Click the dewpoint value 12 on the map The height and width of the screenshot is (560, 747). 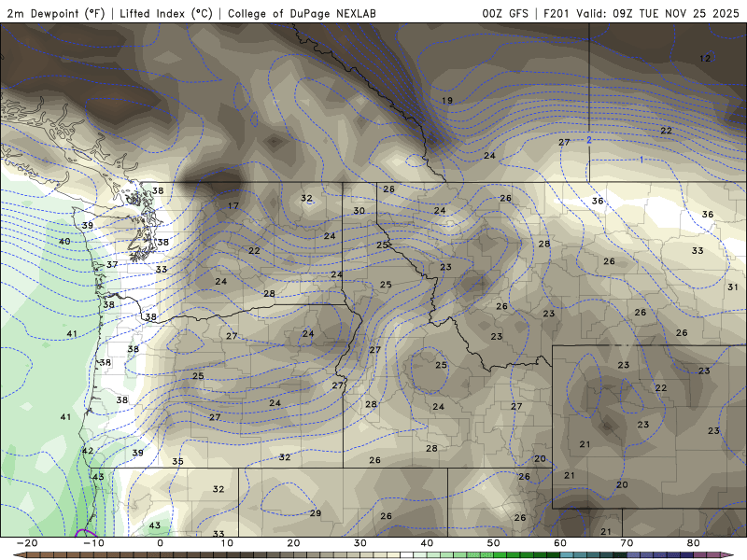705,59
